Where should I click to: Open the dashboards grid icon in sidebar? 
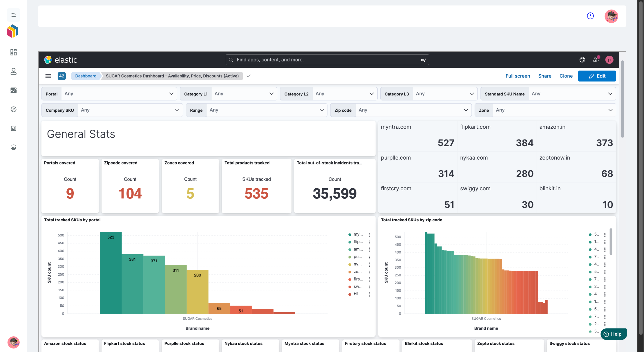click(x=14, y=52)
